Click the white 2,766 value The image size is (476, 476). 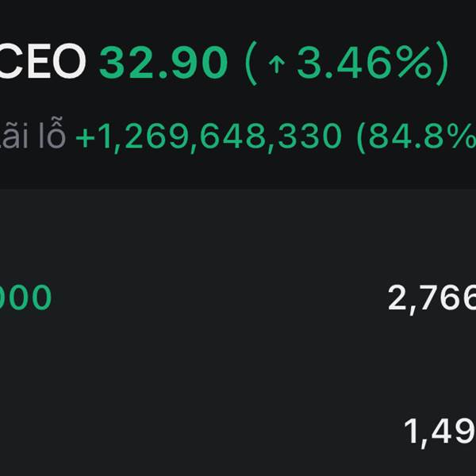coord(432,299)
